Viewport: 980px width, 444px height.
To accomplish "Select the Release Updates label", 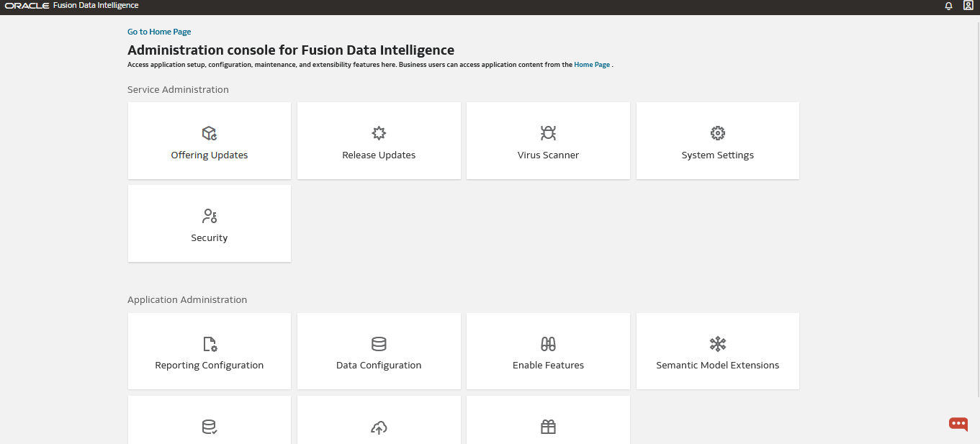I will point(379,155).
